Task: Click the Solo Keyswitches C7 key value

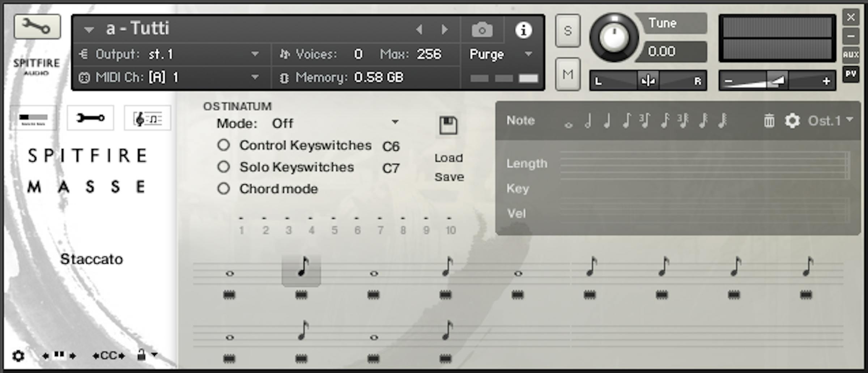Action: (x=391, y=168)
